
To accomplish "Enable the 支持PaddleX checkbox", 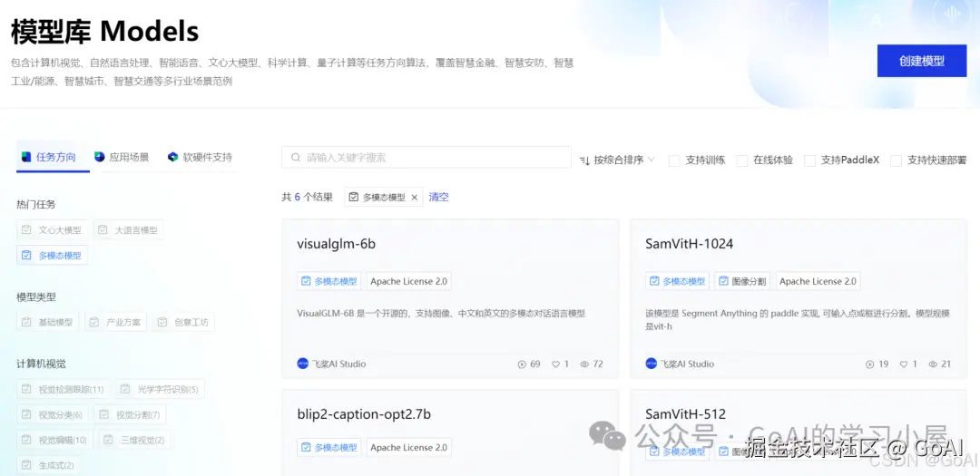I will (810, 160).
